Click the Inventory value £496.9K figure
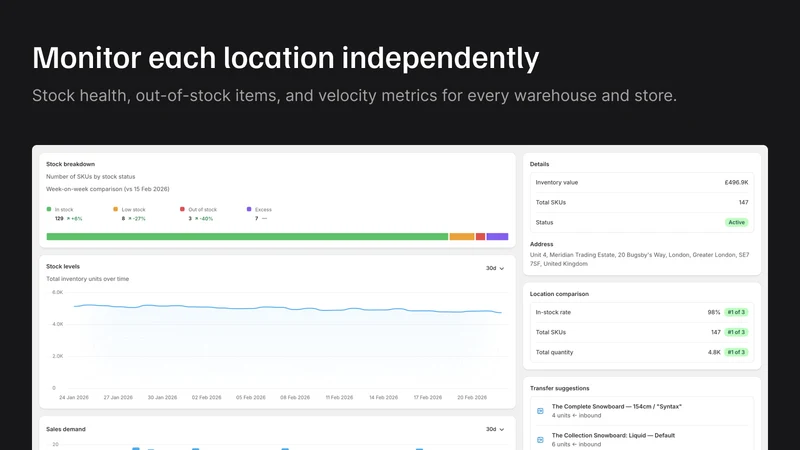800x450 pixels. click(x=736, y=182)
